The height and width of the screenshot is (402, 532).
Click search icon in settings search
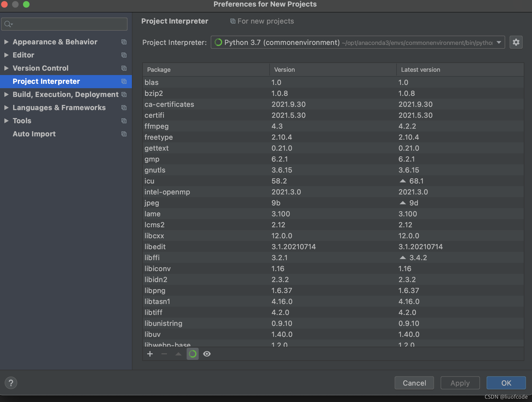pos(8,24)
